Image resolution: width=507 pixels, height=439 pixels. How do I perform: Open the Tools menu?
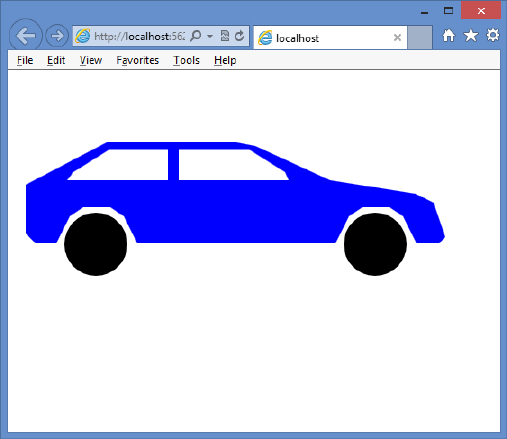pos(186,60)
